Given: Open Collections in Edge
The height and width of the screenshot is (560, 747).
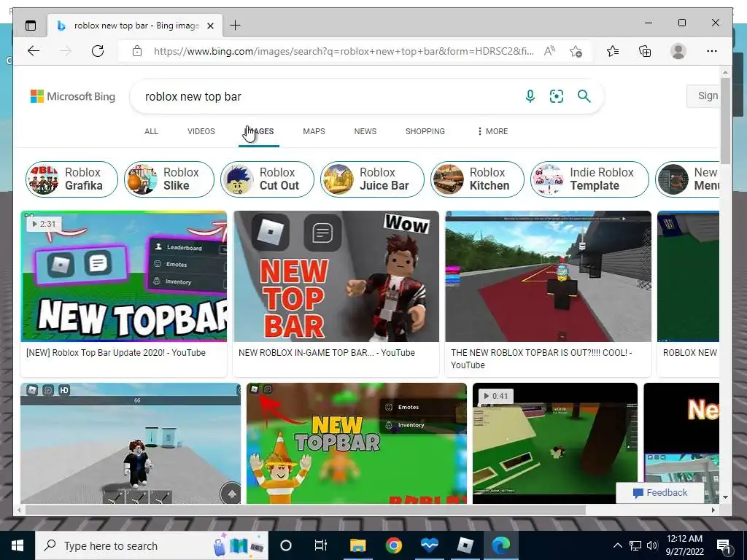Looking at the screenshot, I should [x=645, y=51].
